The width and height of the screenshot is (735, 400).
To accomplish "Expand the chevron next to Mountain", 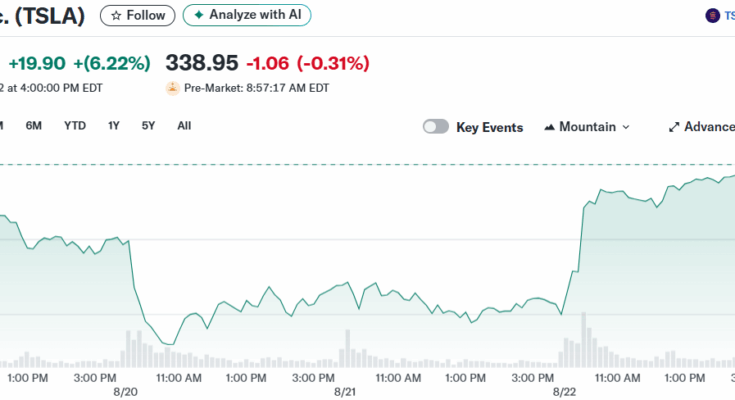I will coord(626,127).
